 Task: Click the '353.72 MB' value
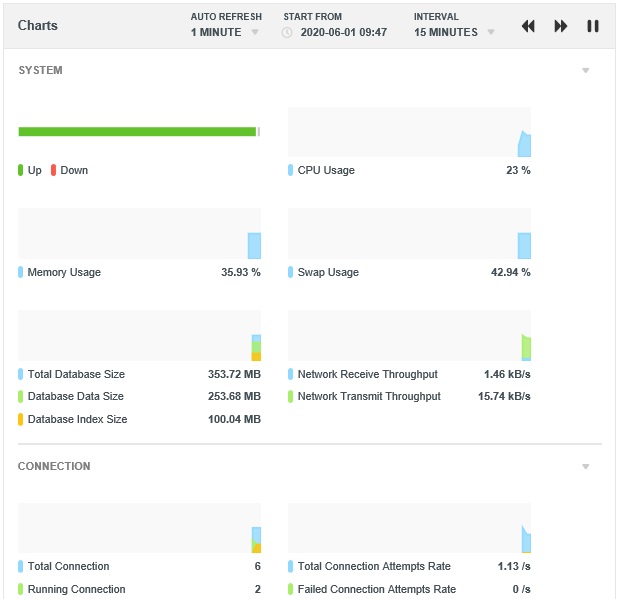pyautogui.click(x=235, y=374)
